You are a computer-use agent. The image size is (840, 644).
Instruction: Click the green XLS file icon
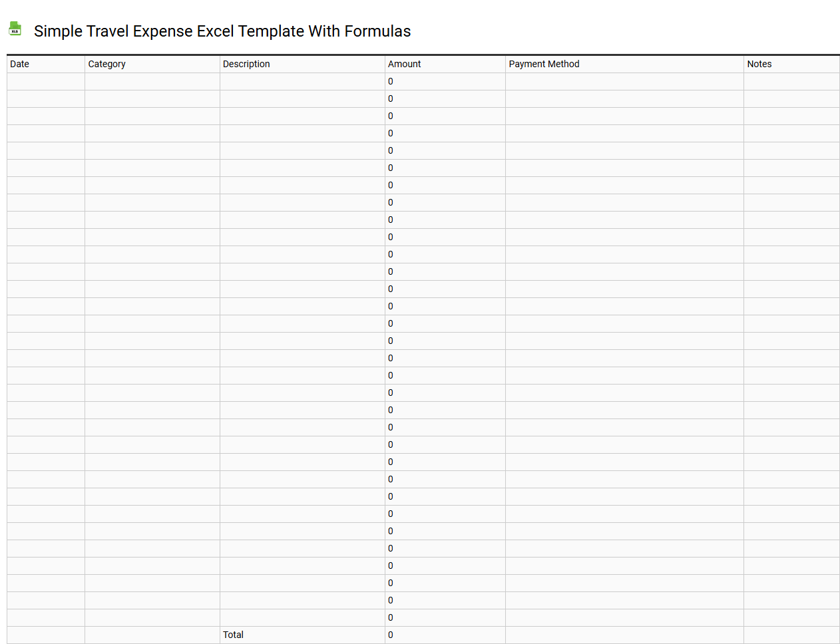click(15, 29)
